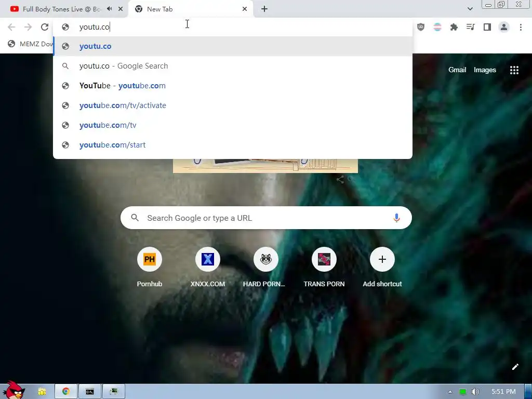
Task: Select youtu.co - Google Search suggestion
Action: (233, 66)
